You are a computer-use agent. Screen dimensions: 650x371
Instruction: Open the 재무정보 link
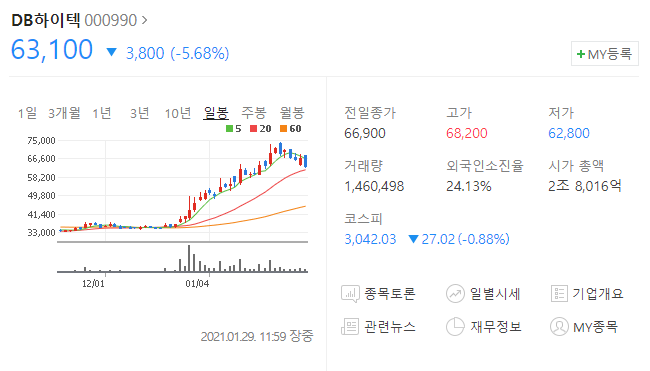click(495, 327)
